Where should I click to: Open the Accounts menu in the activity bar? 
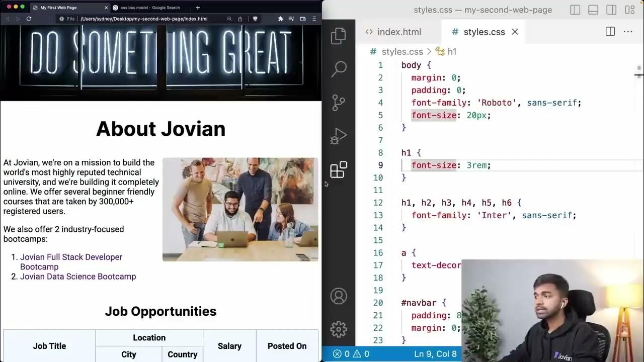(339, 296)
